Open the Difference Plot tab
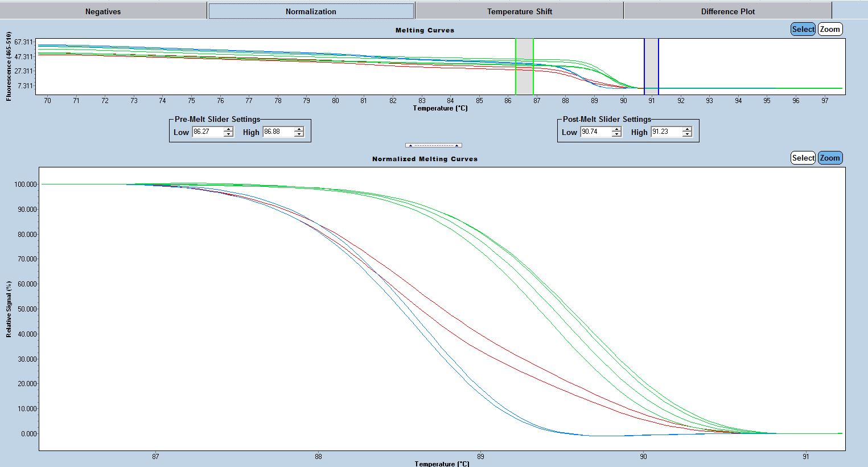 (727, 11)
